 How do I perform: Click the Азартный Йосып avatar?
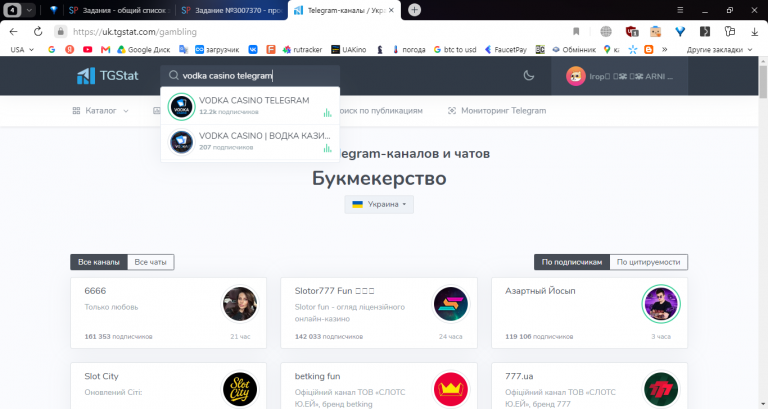coord(661,304)
